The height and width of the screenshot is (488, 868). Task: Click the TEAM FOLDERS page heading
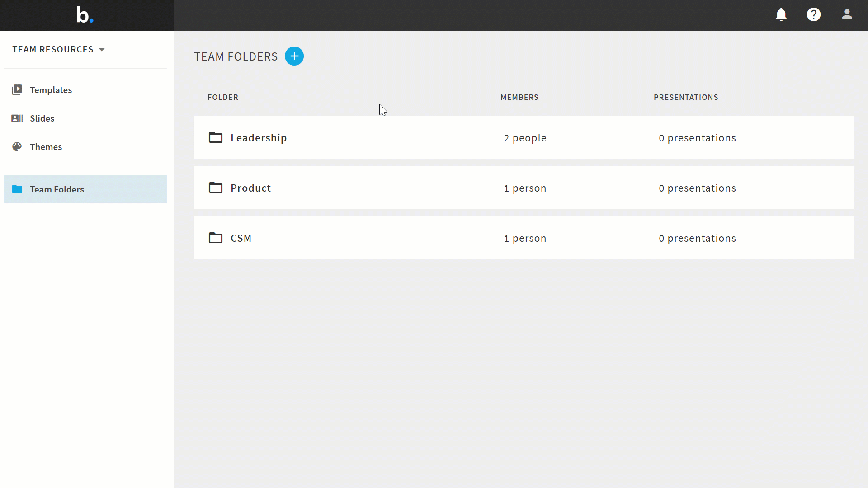[x=236, y=56]
